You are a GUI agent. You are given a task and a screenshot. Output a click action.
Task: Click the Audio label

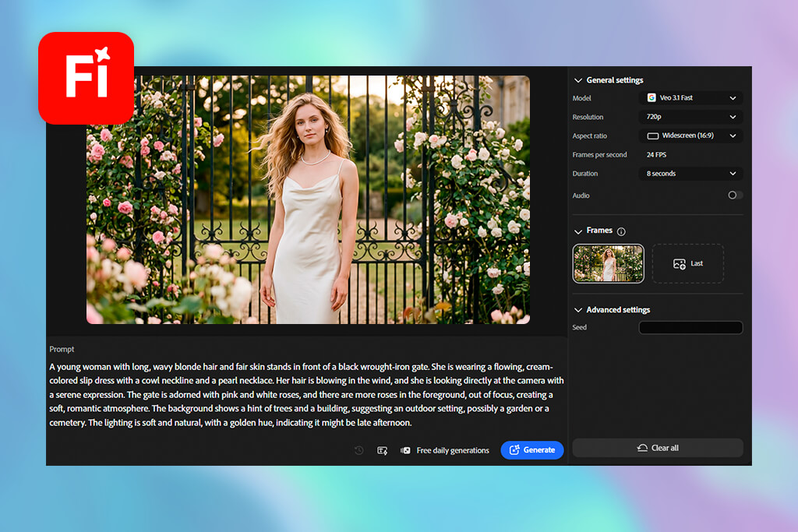581,196
